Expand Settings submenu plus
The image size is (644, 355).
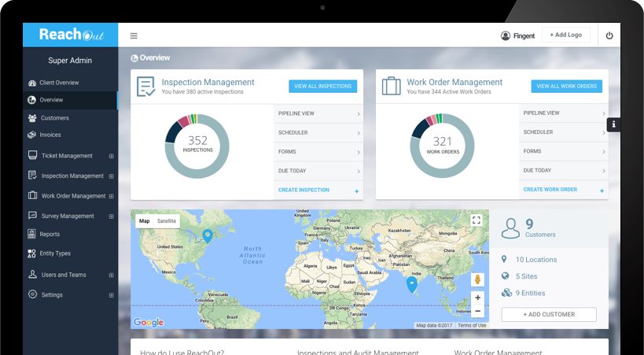[x=112, y=295]
